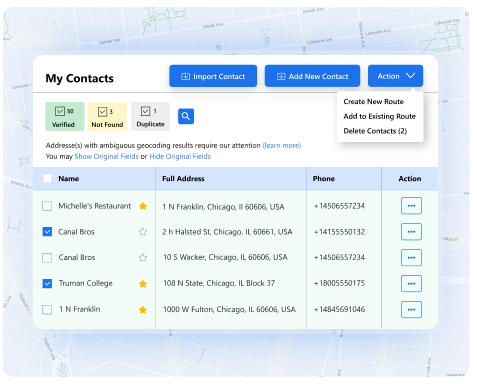Toggle the star for Michelle's Restaurant
Screen dimensions: 477x384
pyautogui.click(x=143, y=206)
